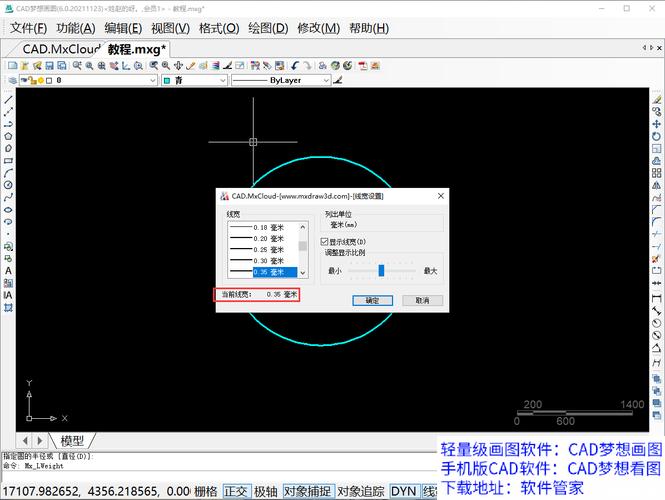Open the 绘图(D) menu
Image resolution: width=665 pixels, height=500 pixels.
click(266, 28)
